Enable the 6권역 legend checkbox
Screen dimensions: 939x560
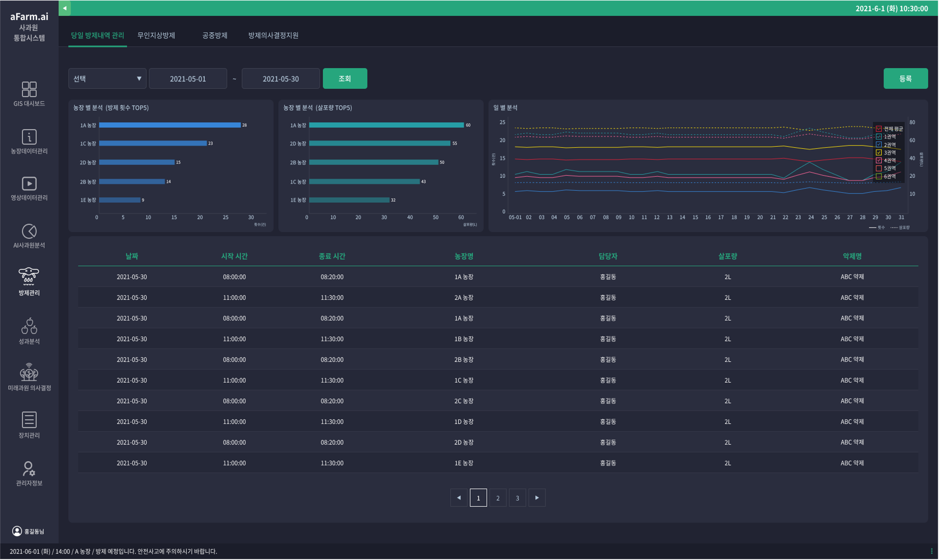click(x=879, y=176)
